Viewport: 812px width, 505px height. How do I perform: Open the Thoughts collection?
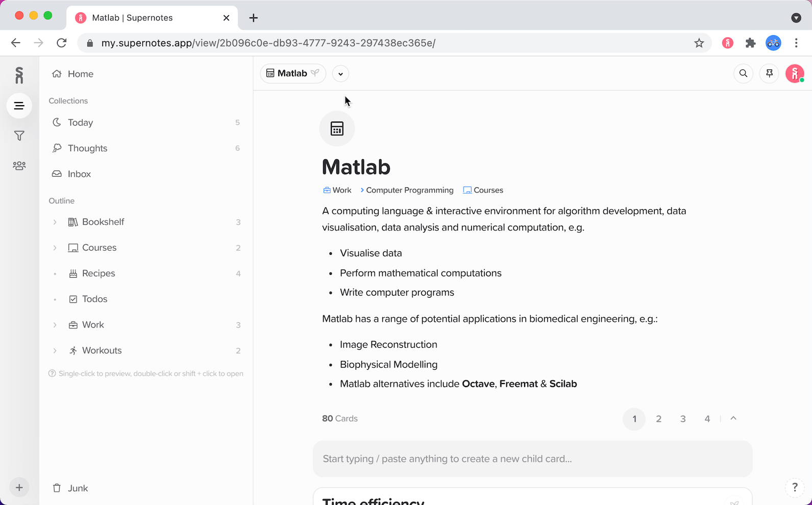[x=87, y=148]
